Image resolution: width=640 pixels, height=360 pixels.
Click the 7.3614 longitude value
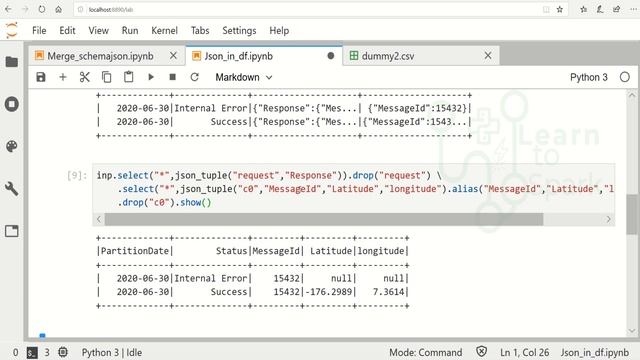click(x=388, y=292)
